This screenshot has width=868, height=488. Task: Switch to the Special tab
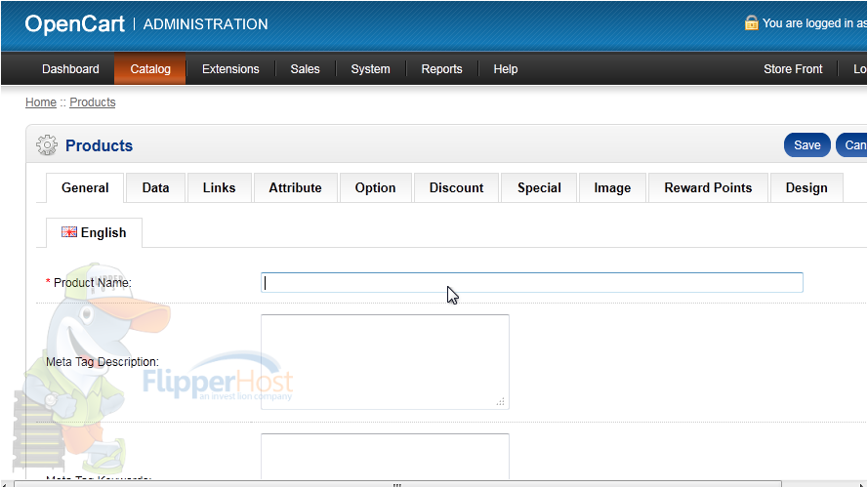(539, 188)
